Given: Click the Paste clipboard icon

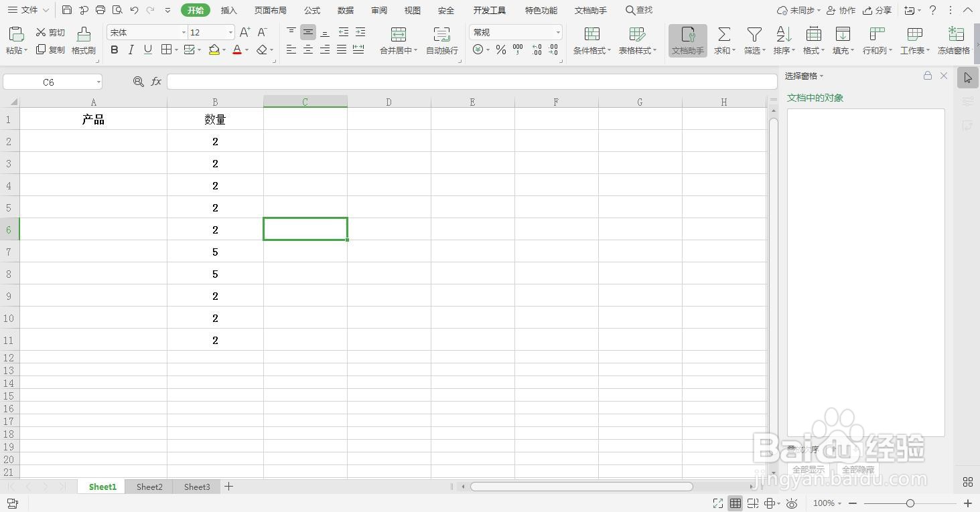Looking at the screenshot, I should point(17,34).
